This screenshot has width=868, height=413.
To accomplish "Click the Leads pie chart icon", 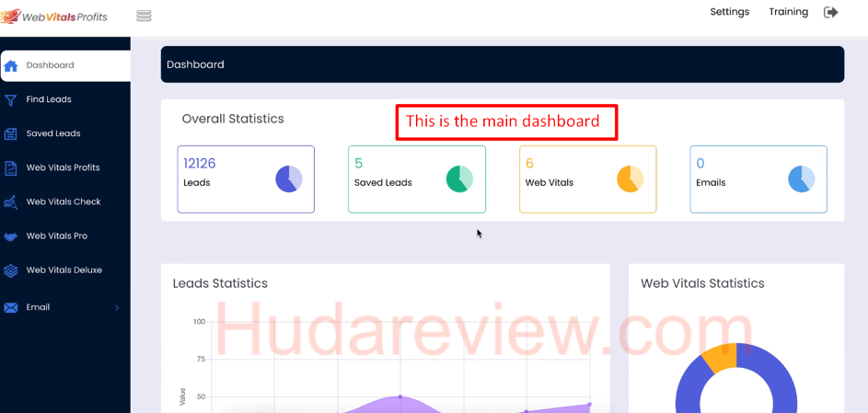I will point(289,179).
